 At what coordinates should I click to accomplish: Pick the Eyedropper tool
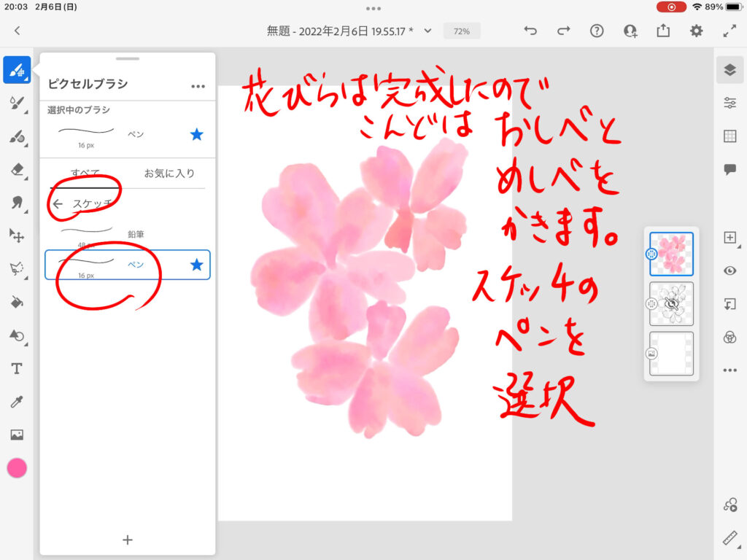[x=17, y=402]
